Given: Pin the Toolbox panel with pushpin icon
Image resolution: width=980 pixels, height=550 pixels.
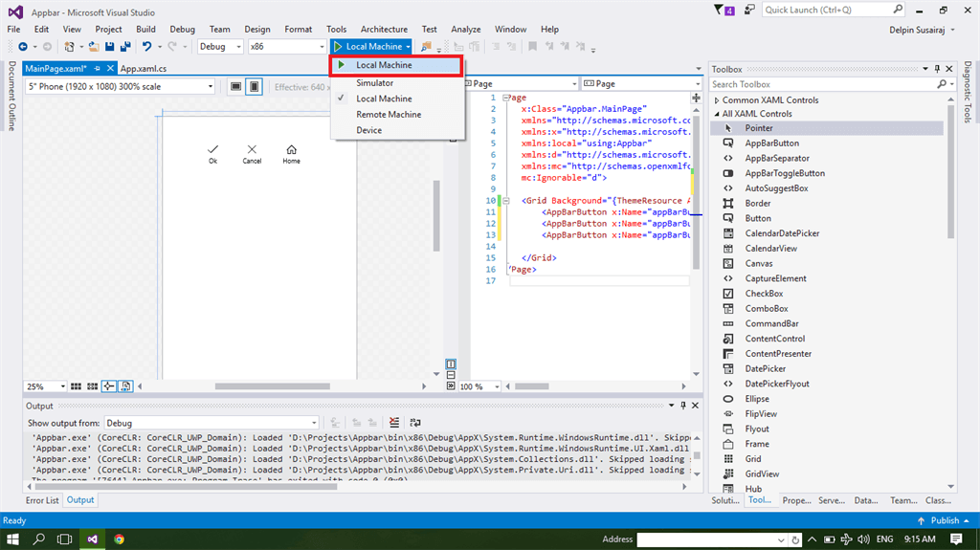Looking at the screenshot, I should 937,69.
